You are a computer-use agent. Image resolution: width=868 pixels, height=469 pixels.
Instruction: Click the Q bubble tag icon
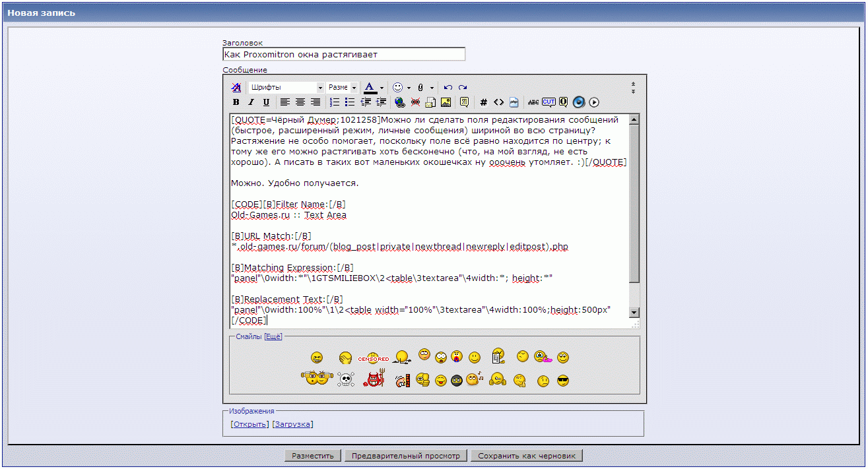click(x=563, y=102)
